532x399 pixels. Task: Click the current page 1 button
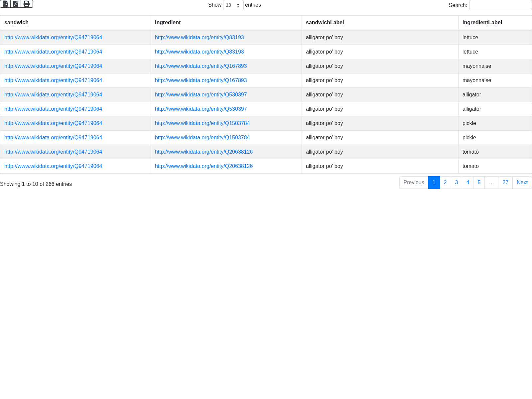point(434,183)
